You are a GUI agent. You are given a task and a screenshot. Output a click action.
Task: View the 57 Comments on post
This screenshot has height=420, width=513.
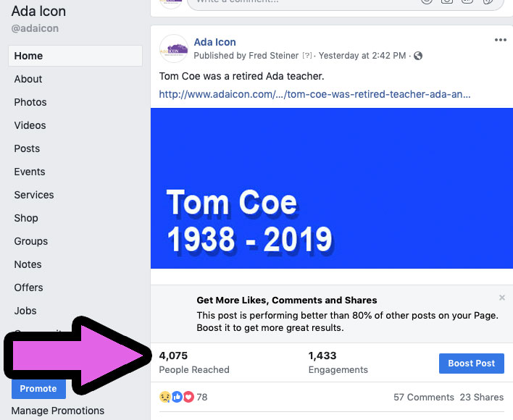(x=424, y=397)
